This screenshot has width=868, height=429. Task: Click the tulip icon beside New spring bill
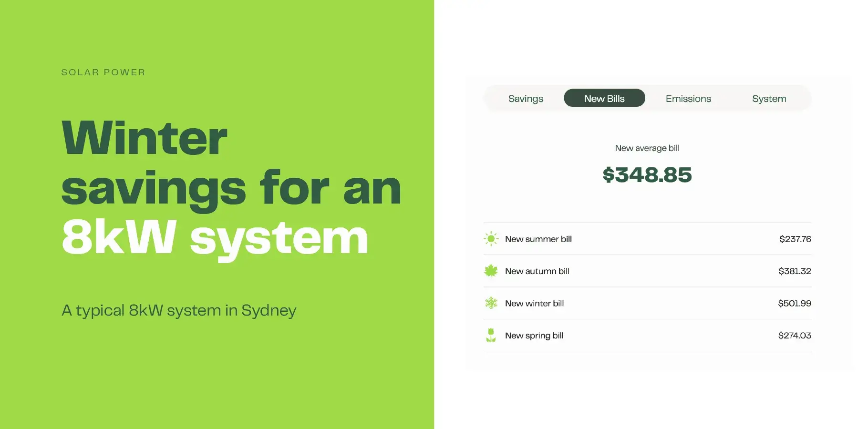491,335
